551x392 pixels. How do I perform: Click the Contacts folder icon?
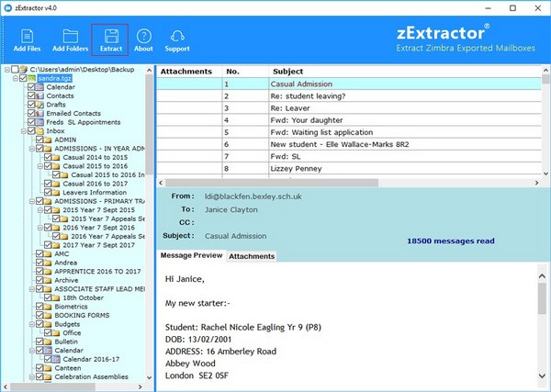click(x=40, y=95)
